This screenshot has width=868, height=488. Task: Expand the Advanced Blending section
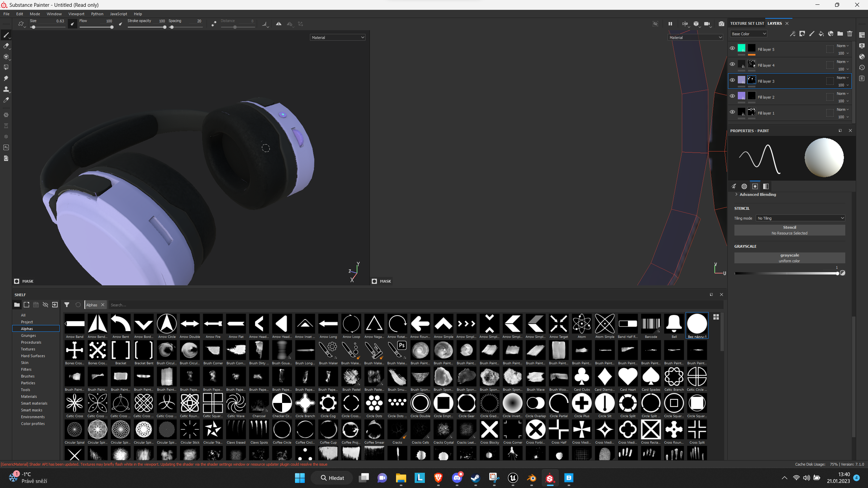757,195
